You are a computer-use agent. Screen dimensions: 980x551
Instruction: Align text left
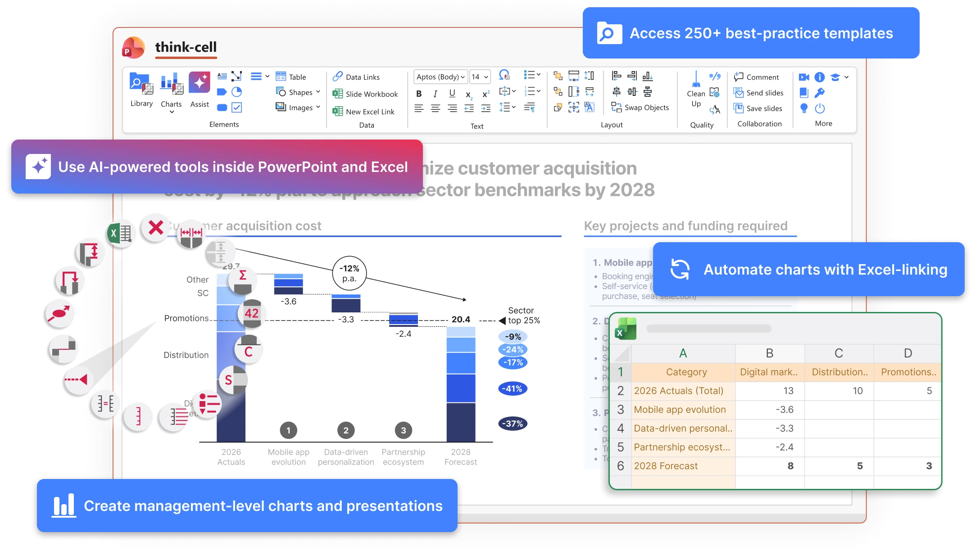(419, 108)
